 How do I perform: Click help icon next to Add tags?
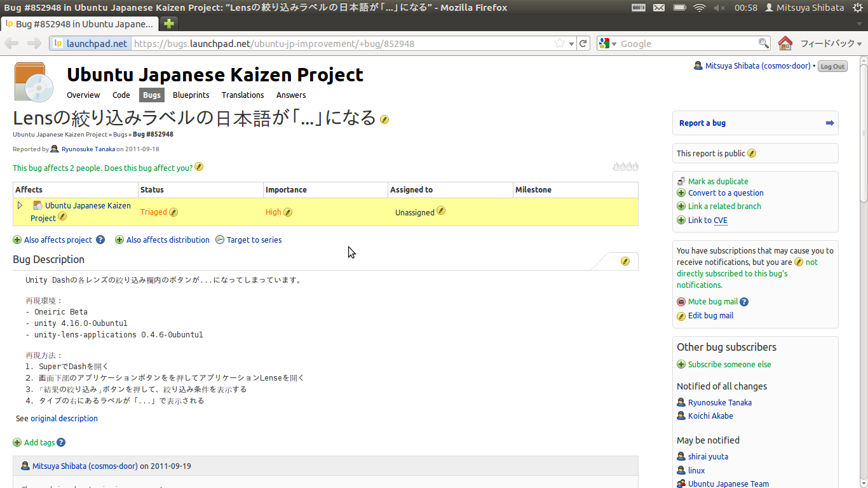[61, 442]
